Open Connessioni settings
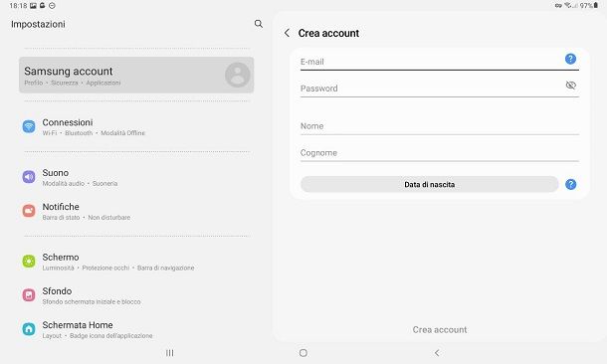This screenshot has height=364, width=607. 136,127
